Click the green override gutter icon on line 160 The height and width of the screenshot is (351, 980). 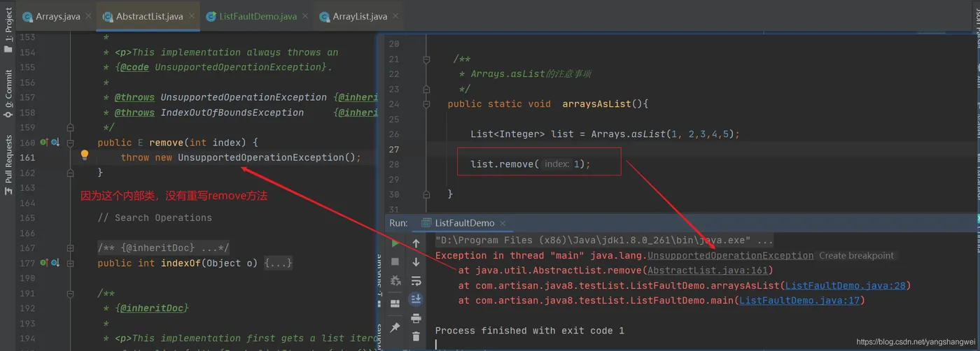click(43, 143)
